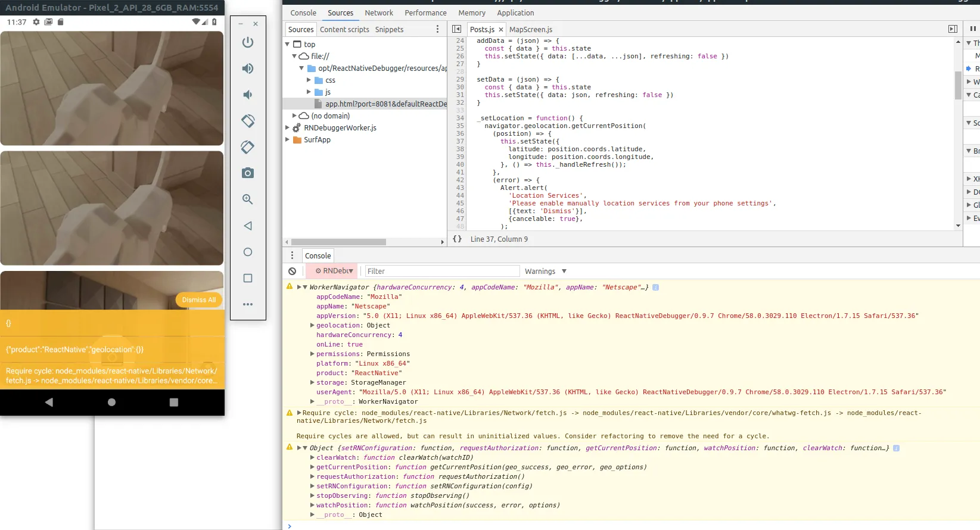Open emulator extended controls three dots
The height and width of the screenshot is (530, 980).
coord(248,304)
